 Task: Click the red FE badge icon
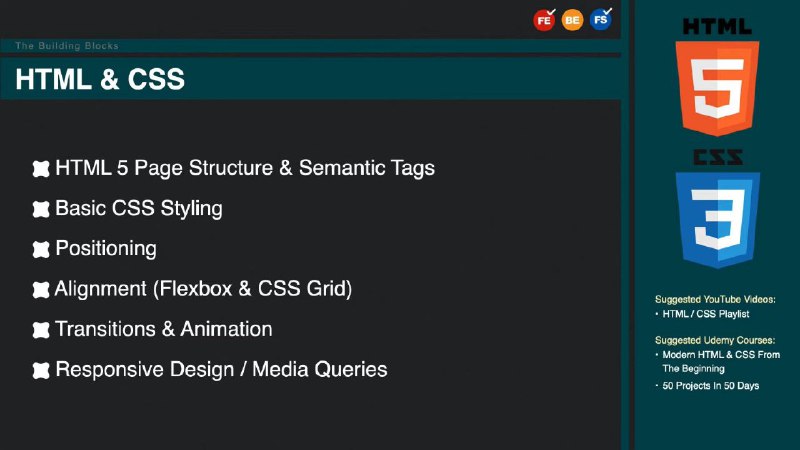(x=544, y=20)
